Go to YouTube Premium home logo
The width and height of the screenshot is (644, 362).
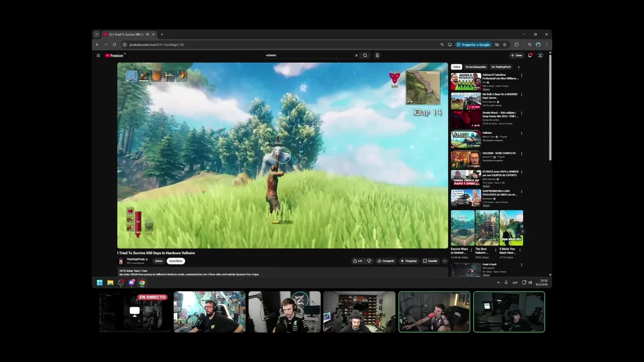[114, 55]
